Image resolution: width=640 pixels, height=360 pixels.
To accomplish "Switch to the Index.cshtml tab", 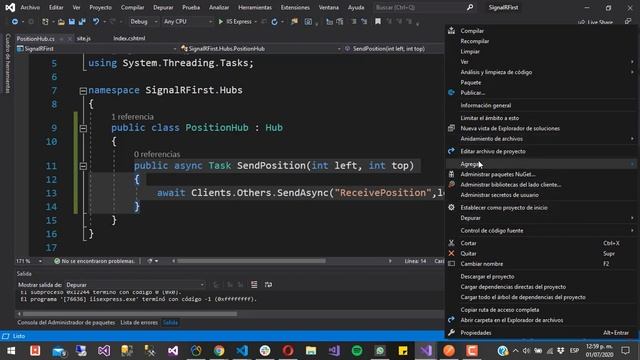I will 129,38.
